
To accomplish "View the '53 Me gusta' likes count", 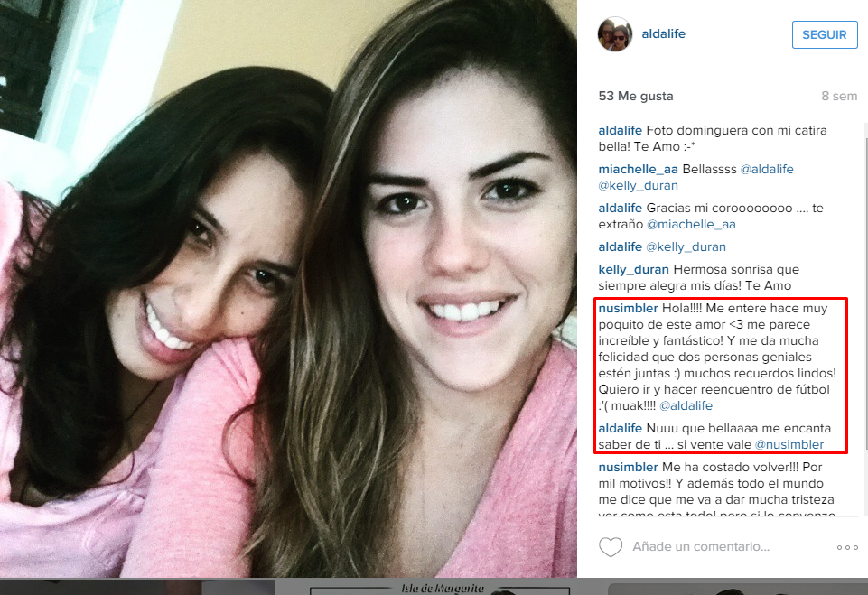I will 636,97.
